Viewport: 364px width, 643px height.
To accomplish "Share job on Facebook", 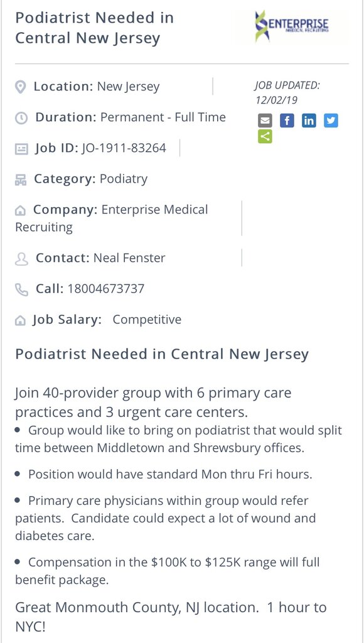I will tap(287, 121).
